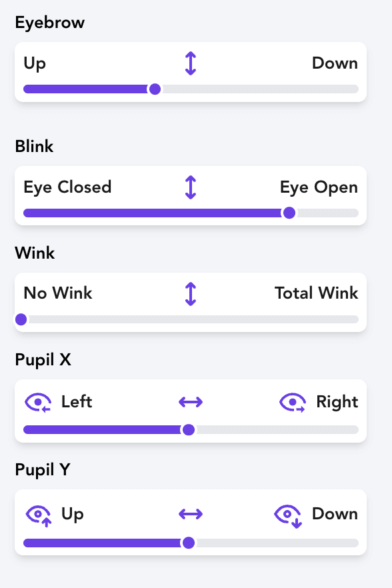
Task: Click the 'Eye Closed' label
Action: click(67, 187)
